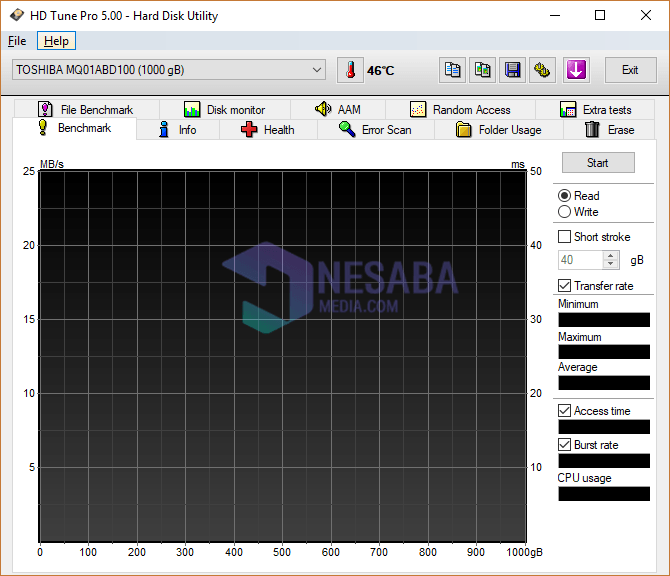Viewport: 670px width, 576px height.
Task: Save screenshot floppy disk icon
Action: click(x=512, y=70)
